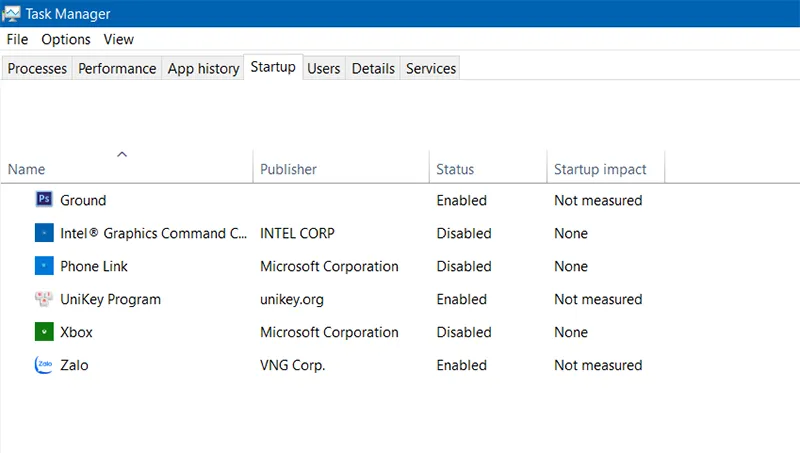Switch to the Users tab
The height and width of the screenshot is (453, 800).
[323, 68]
